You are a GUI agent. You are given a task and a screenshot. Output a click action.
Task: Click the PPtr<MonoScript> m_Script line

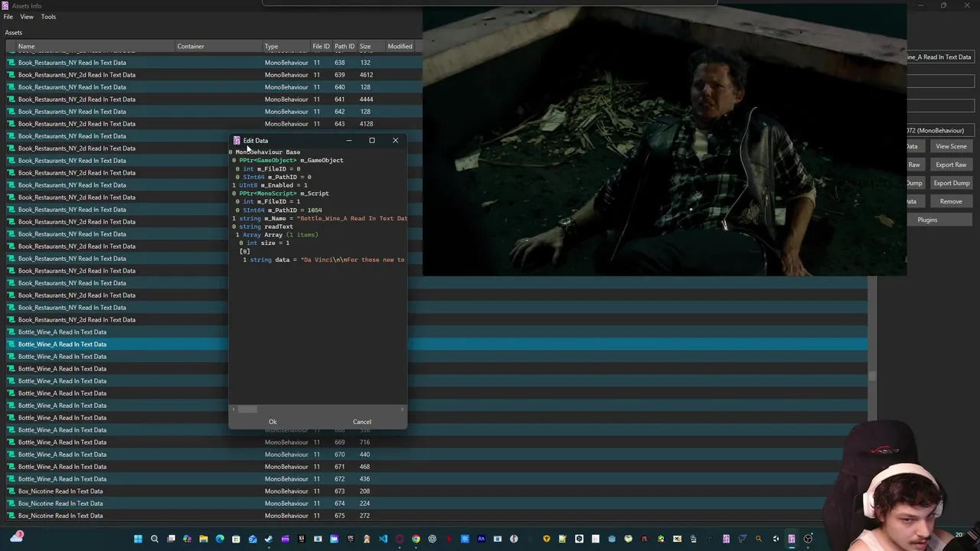coord(280,194)
